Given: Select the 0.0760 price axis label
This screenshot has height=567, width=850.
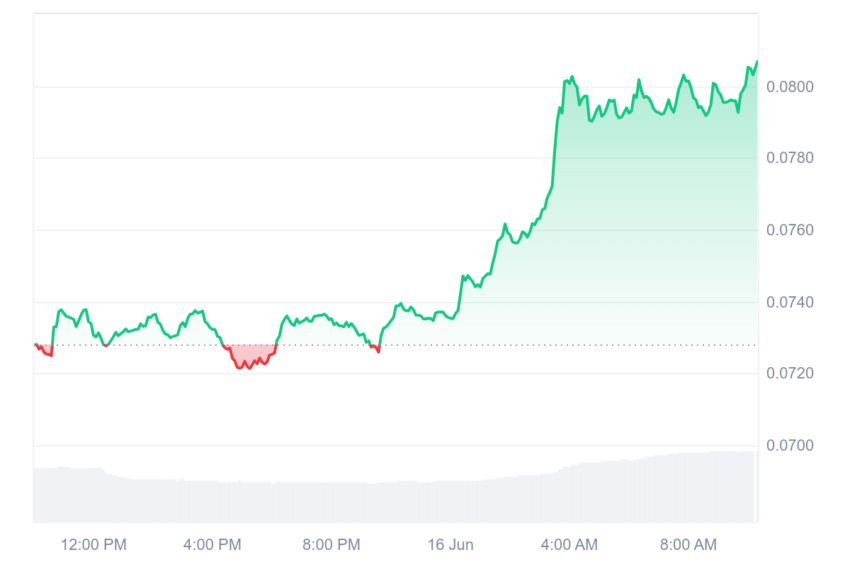Looking at the screenshot, I should [789, 230].
